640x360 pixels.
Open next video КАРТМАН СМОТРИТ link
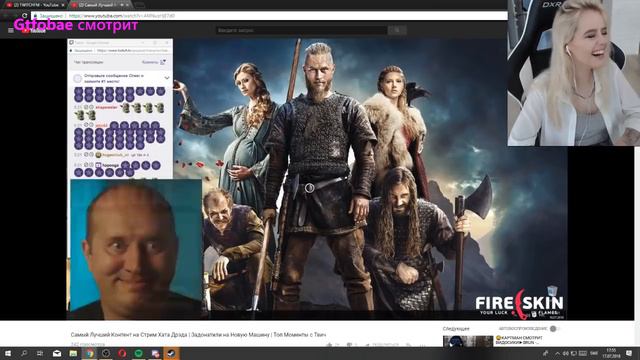pos(519,340)
